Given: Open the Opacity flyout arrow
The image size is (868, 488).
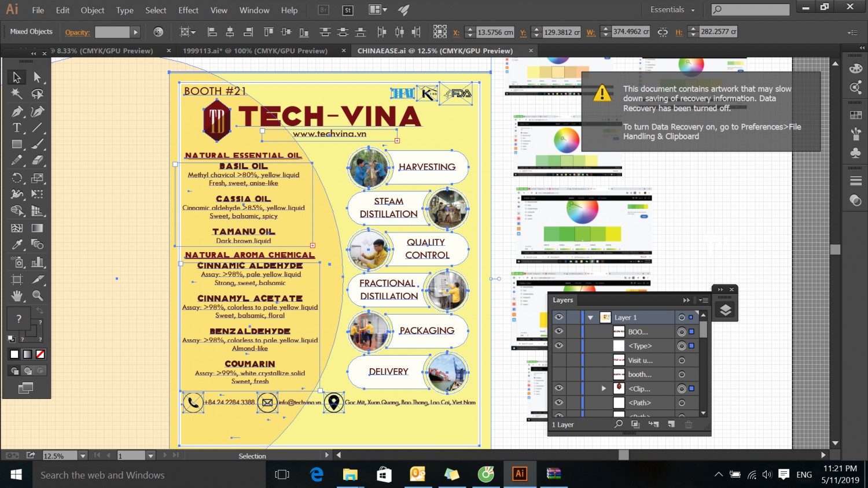Looking at the screenshot, I should 135,32.
